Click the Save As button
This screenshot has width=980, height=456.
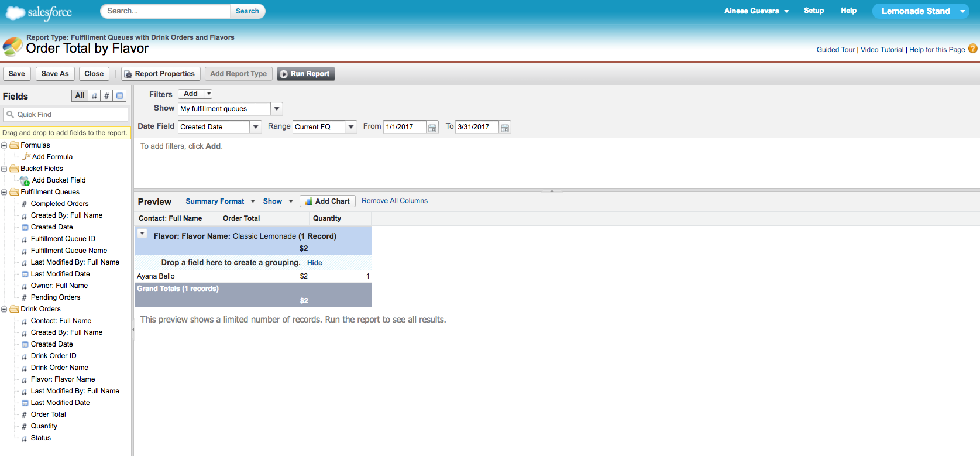click(x=55, y=74)
